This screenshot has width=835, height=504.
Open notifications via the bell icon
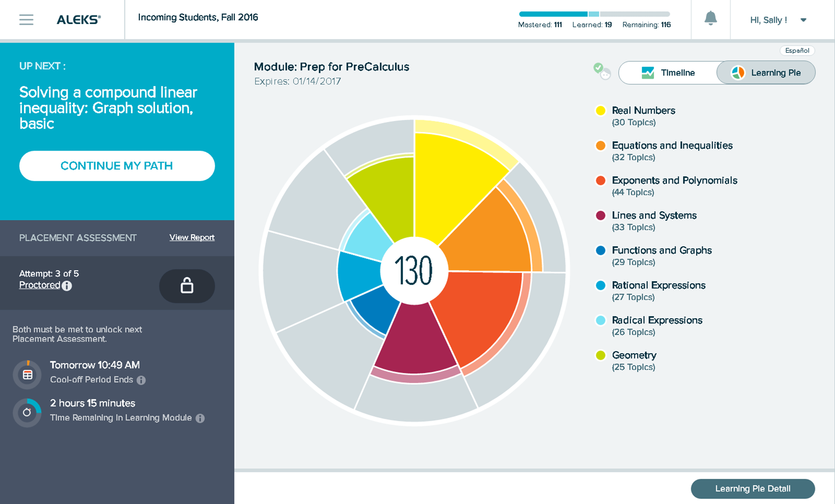point(711,19)
